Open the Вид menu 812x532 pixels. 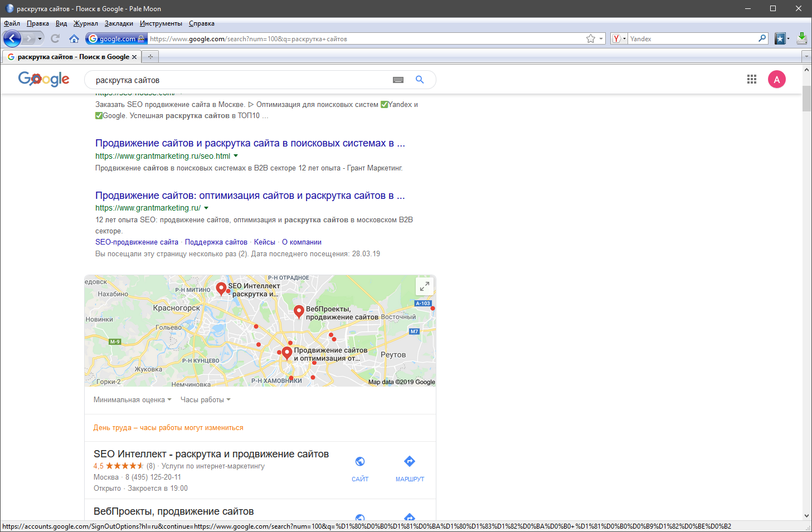(x=61, y=23)
